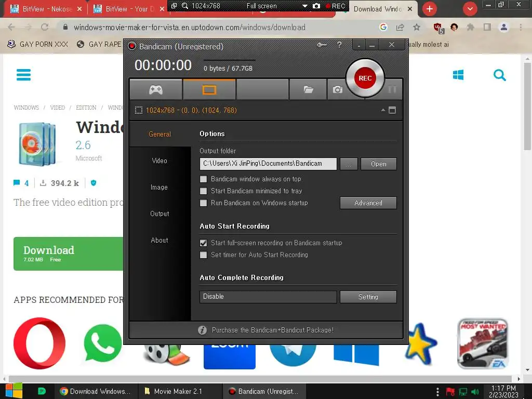The image size is (532, 399).
Task: Click the Bandicam pause icon
Action: pyautogui.click(x=392, y=89)
